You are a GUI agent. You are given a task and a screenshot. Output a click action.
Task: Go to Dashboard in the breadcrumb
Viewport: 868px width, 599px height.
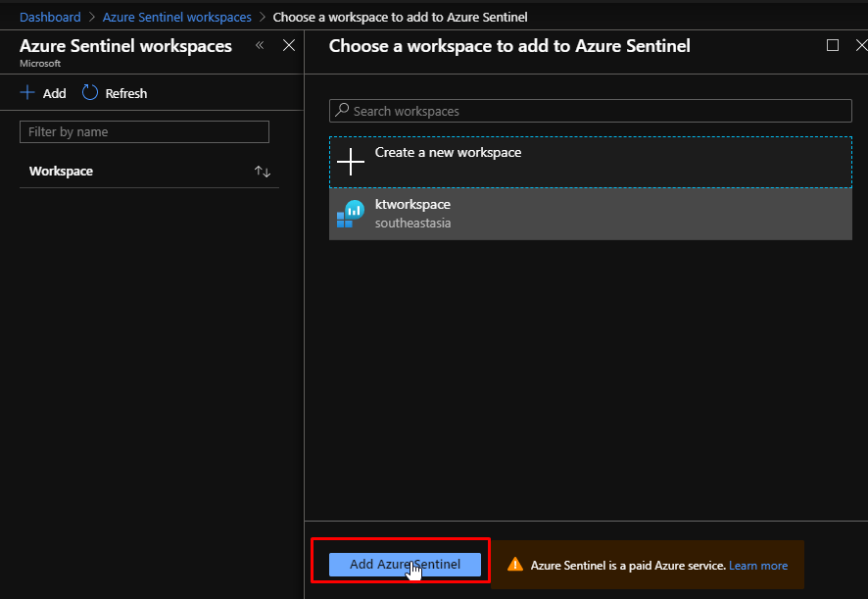(x=50, y=18)
